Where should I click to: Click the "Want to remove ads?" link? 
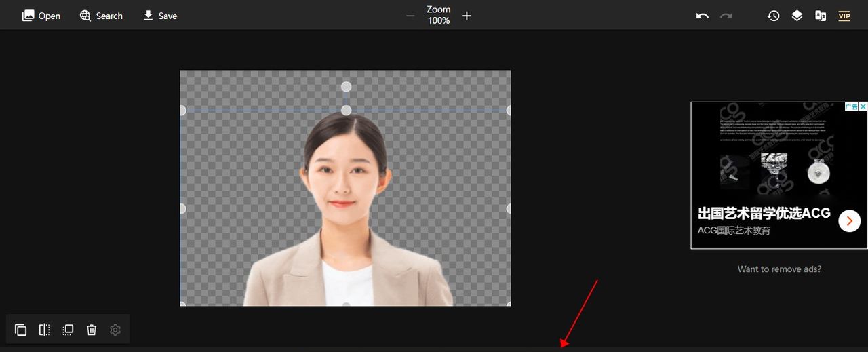[x=779, y=269]
